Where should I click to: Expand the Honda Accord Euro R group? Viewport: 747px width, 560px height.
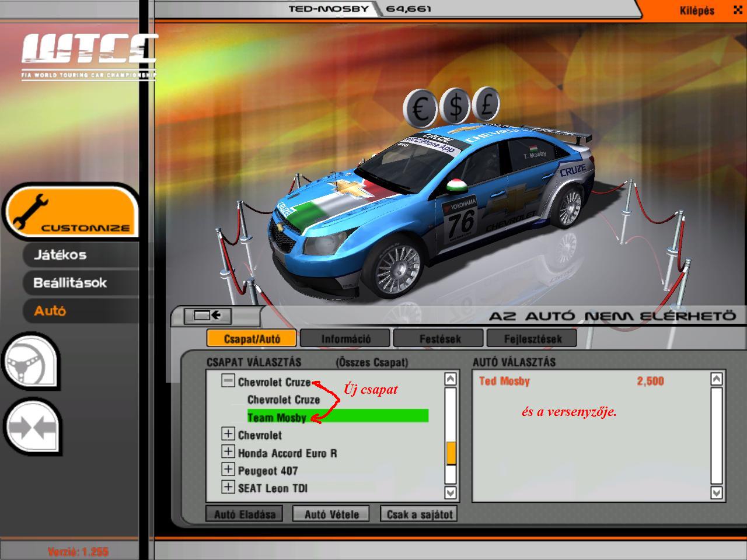pyautogui.click(x=228, y=452)
